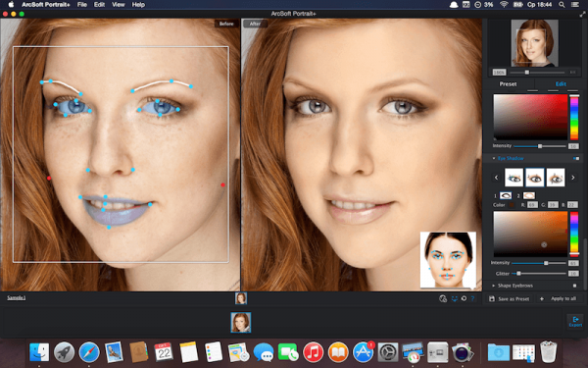Open Spotlight search magnifier in menu bar
This screenshot has height=368, width=588.
pyautogui.click(x=562, y=5)
